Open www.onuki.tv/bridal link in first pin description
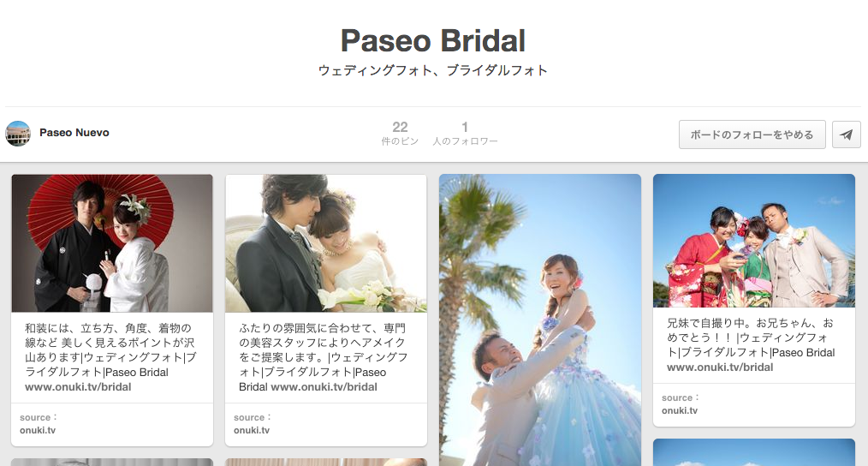Image resolution: width=868 pixels, height=466 pixels. [78, 387]
